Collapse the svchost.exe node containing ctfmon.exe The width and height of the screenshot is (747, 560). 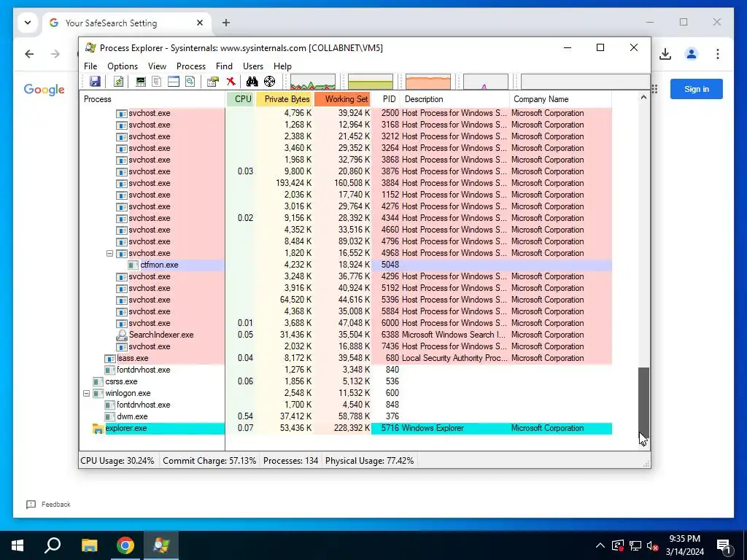coord(109,253)
